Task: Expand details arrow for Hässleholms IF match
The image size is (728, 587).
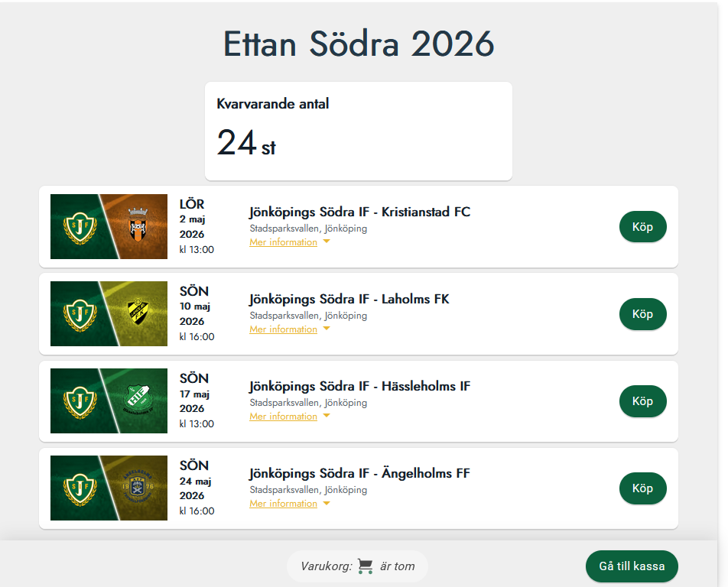Action: coord(327,417)
